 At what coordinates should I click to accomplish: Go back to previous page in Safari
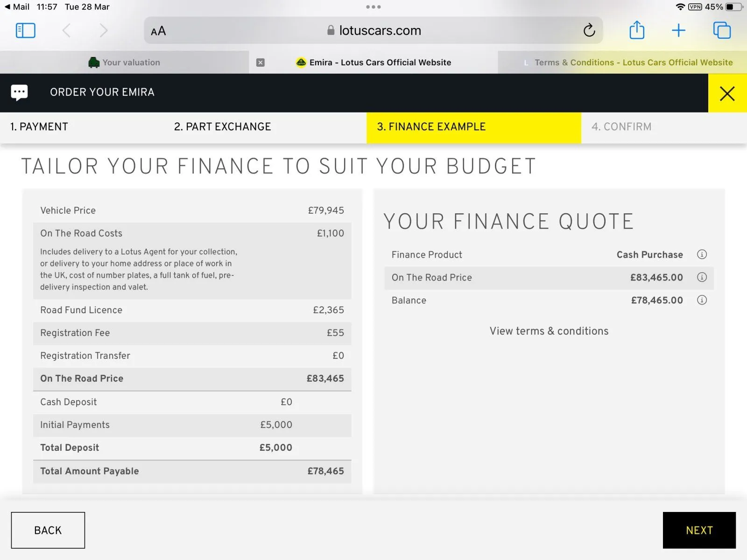point(66,31)
